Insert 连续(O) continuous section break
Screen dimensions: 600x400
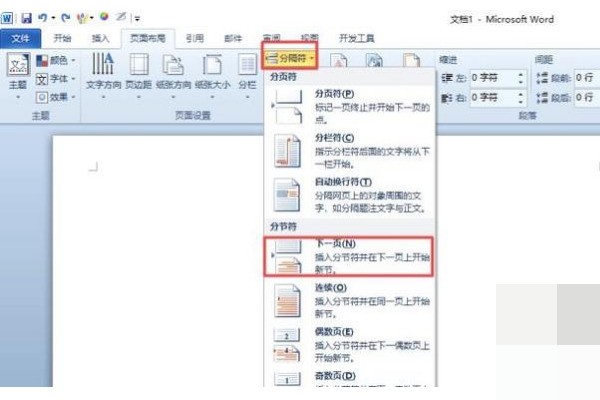(350, 300)
